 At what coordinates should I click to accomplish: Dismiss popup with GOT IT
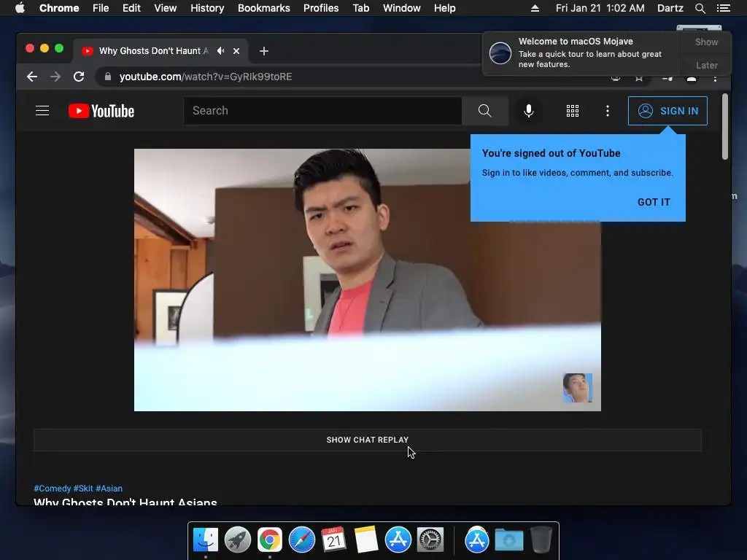point(654,202)
